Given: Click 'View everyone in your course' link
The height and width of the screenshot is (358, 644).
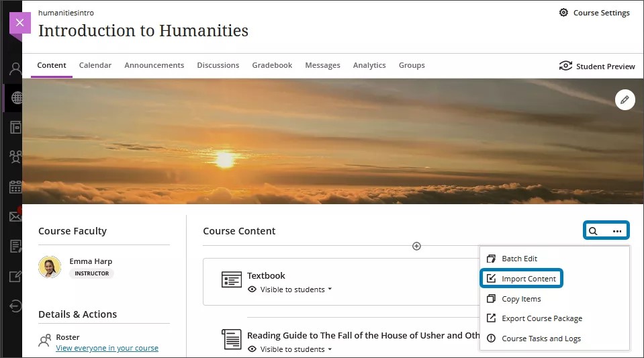Looking at the screenshot, I should pos(107,348).
